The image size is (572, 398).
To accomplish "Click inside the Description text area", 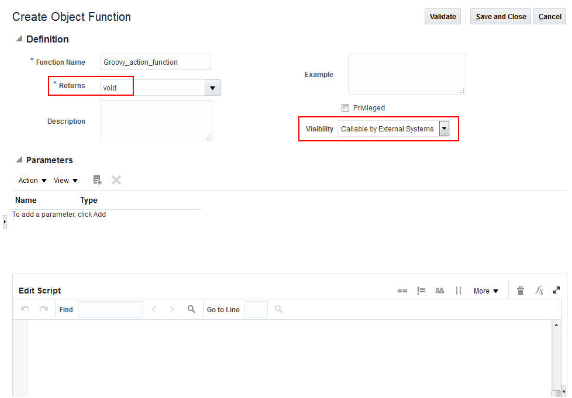I will click(156, 121).
